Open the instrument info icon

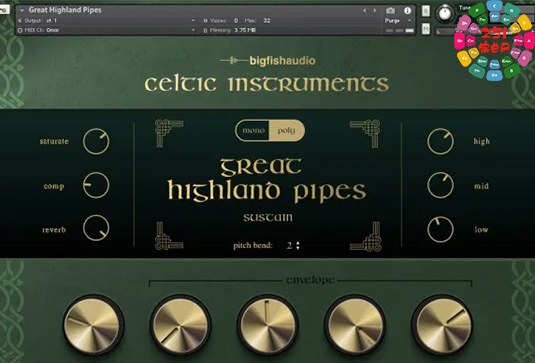pos(407,11)
